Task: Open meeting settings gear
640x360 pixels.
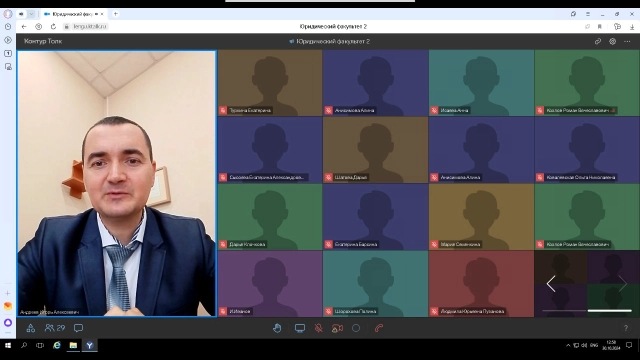Action: tap(612, 41)
